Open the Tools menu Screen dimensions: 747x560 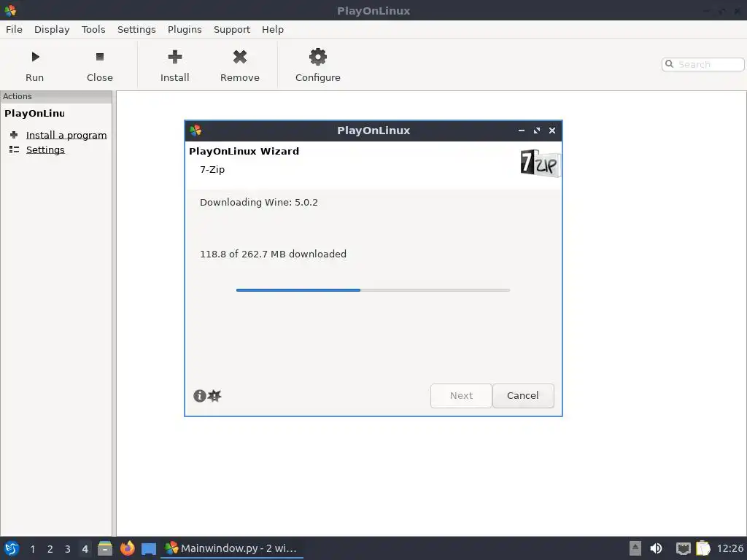click(93, 29)
